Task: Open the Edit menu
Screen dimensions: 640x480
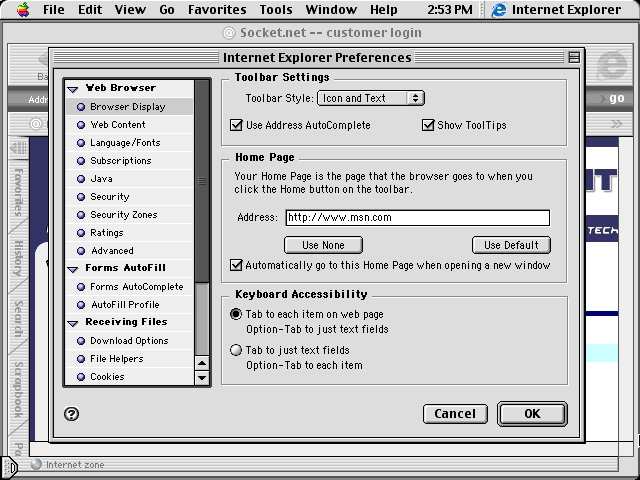Action: pyautogui.click(x=90, y=9)
